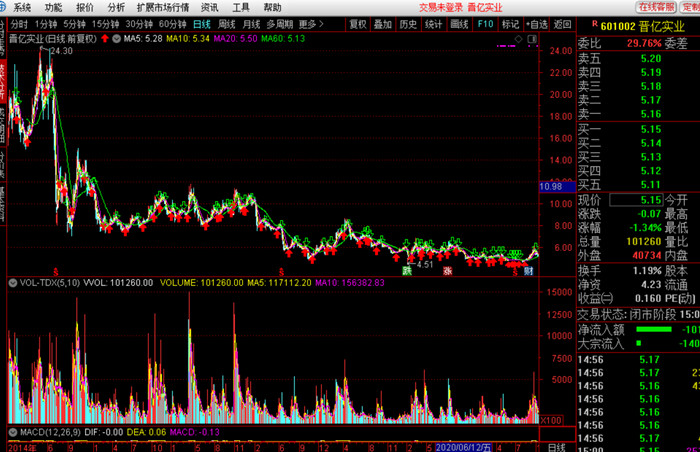The image size is (700, 452).
Task: Click the red 涨 marker on chart
Action: pos(447,270)
